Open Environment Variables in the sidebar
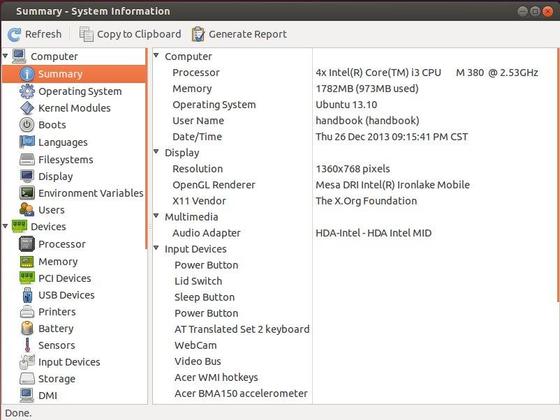Screen dimensions: 560x420 (x=91, y=193)
